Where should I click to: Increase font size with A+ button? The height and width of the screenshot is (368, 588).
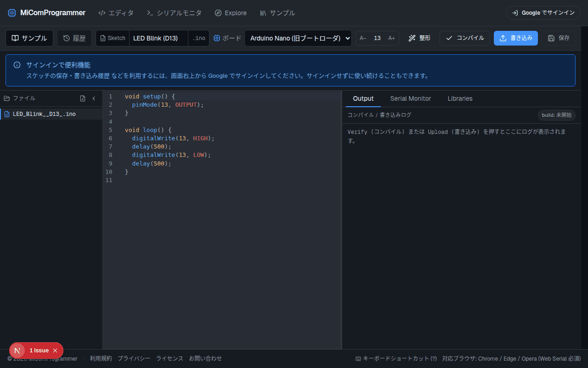tap(392, 38)
